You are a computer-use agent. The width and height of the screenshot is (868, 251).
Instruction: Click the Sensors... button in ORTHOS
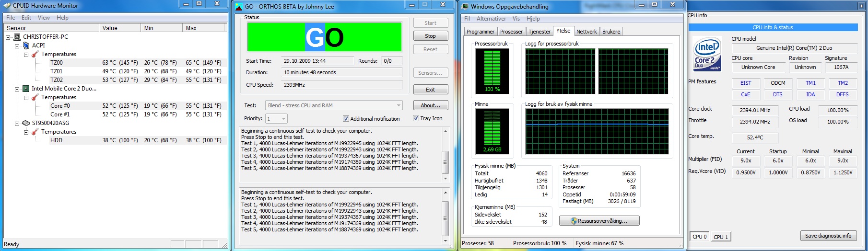tap(430, 73)
